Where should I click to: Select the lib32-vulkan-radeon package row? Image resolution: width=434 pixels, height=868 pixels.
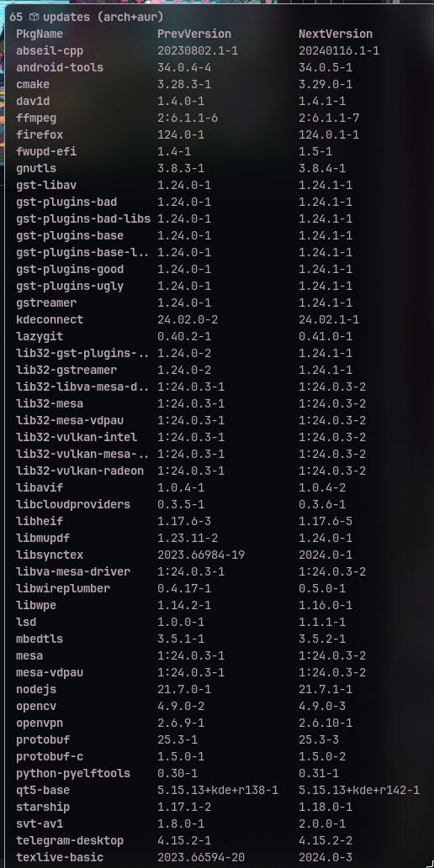(217, 471)
